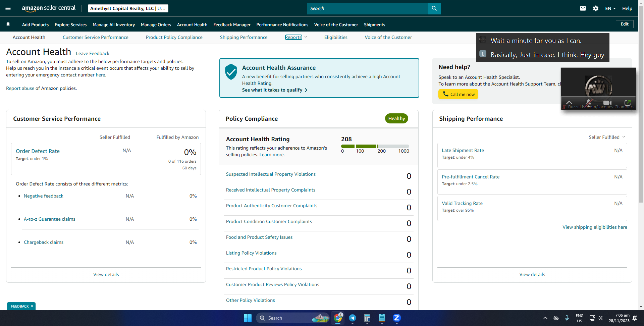This screenshot has height=326, width=644.
Task: Start video in Zoom mini window
Action: [607, 103]
